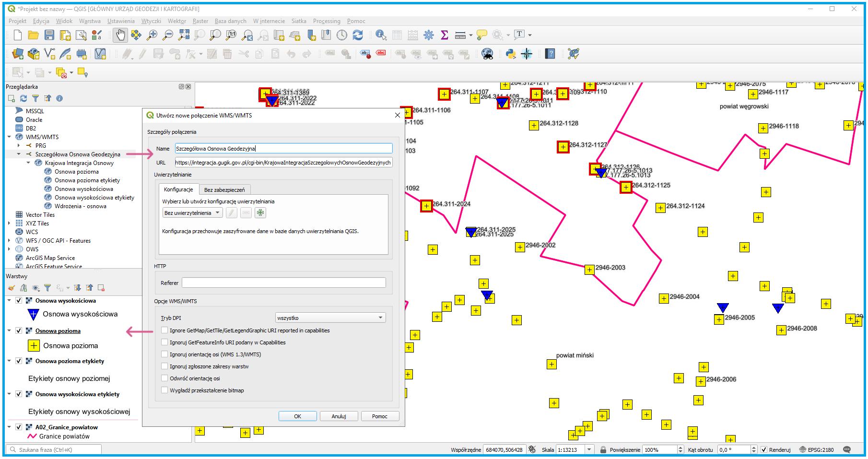Screen dimensions: 868x459
Task: Open the Bez uwierzytelnienia configuration dropdown
Action: [192, 212]
